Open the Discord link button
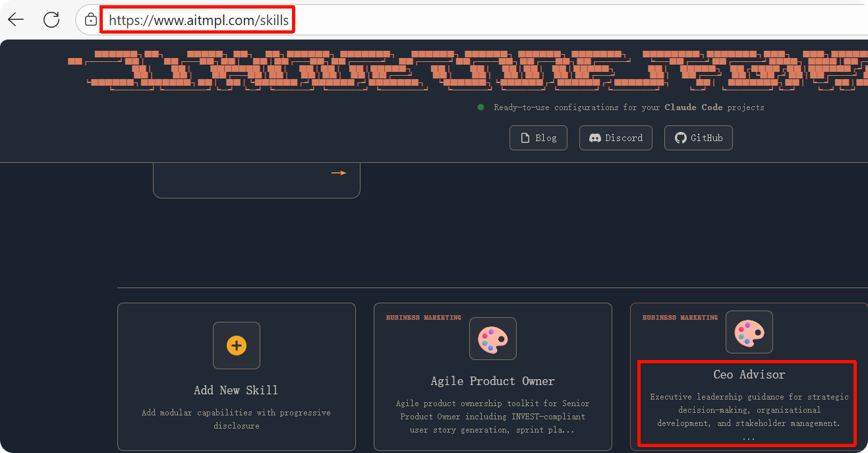Viewport: 868px width, 453px height. pos(616,138)
